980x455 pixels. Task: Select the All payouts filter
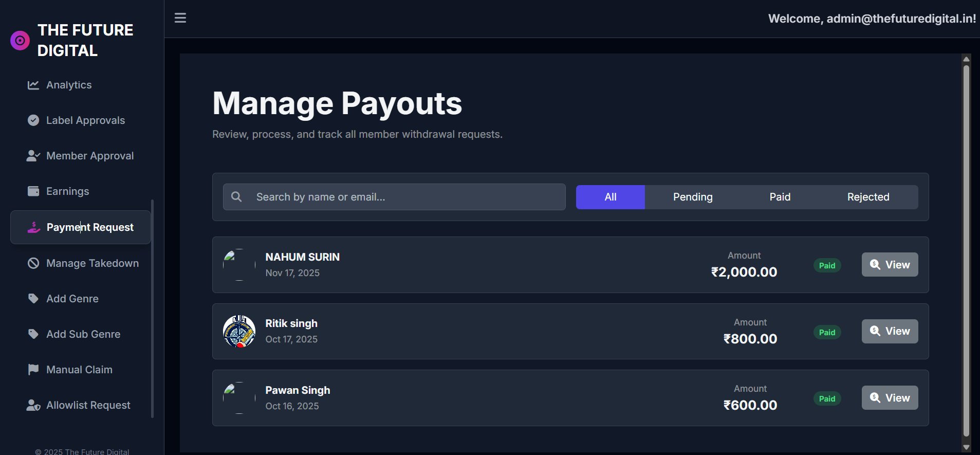(610, 197)
